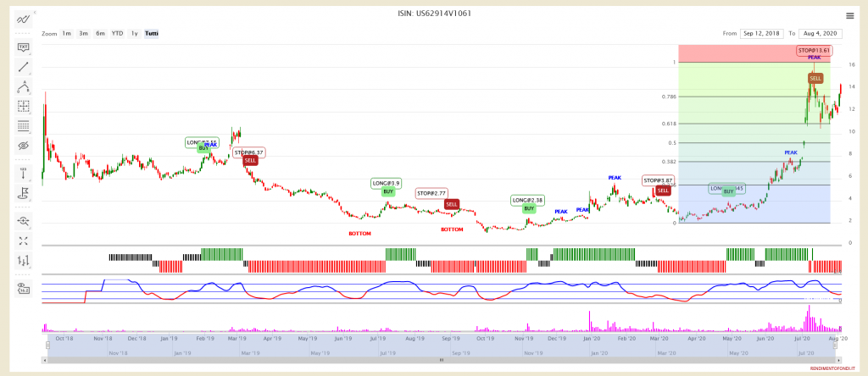Activate the zoom change tool
This screenshot has width=868, height=376.
[24, 220]
